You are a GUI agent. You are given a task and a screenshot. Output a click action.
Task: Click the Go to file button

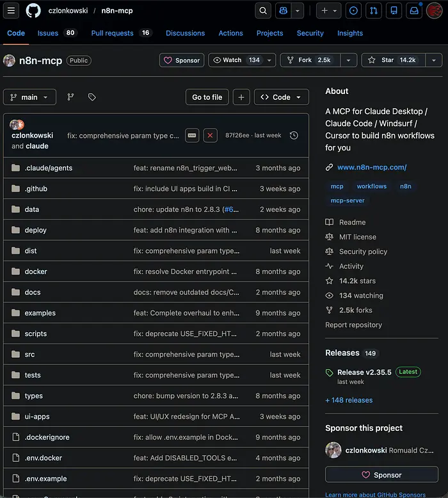pos(207,97)
